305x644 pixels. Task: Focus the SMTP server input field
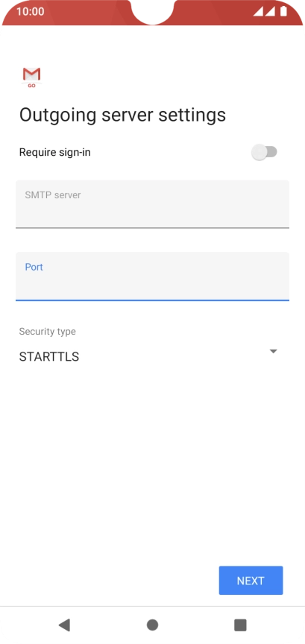(152, 204)
